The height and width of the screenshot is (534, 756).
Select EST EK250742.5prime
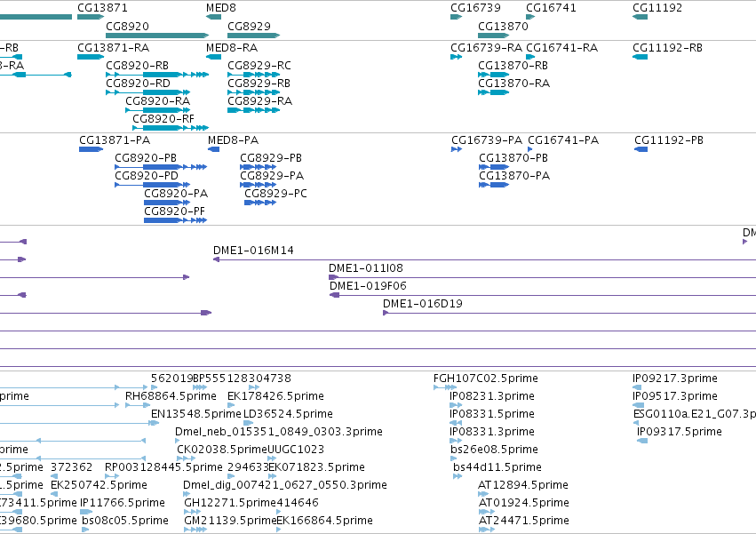99,485
